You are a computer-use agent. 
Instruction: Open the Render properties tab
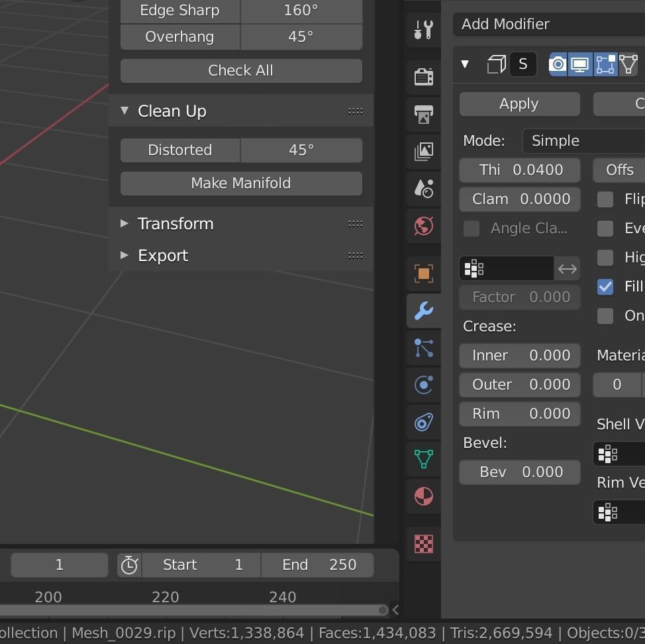(x=424, y=77)
